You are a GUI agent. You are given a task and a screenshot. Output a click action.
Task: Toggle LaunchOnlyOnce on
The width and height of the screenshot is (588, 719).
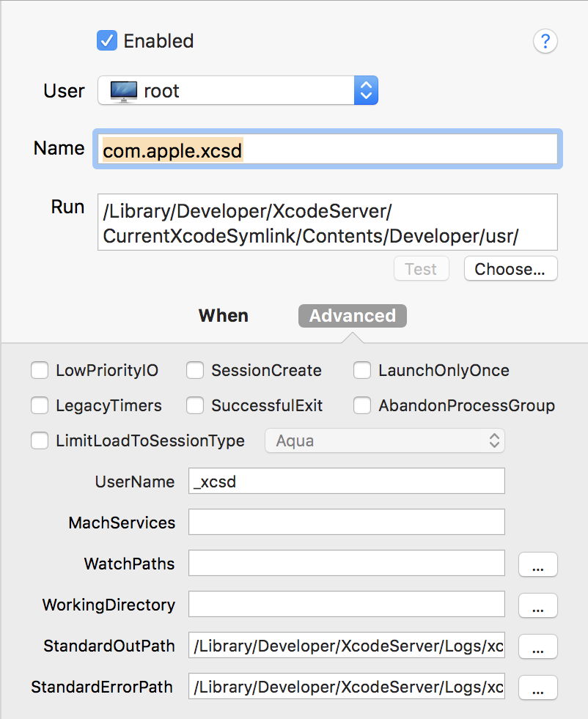click(x=362, y=370)
